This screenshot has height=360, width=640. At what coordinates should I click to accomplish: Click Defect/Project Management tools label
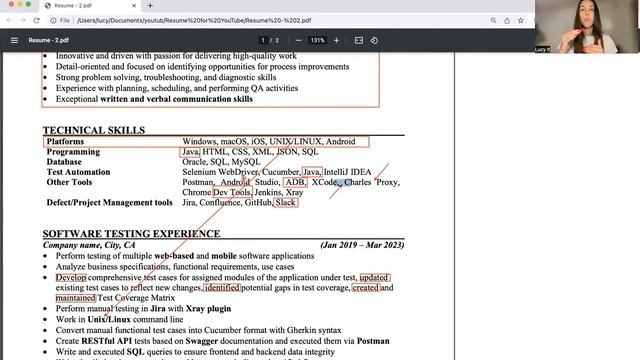(109, 203)
